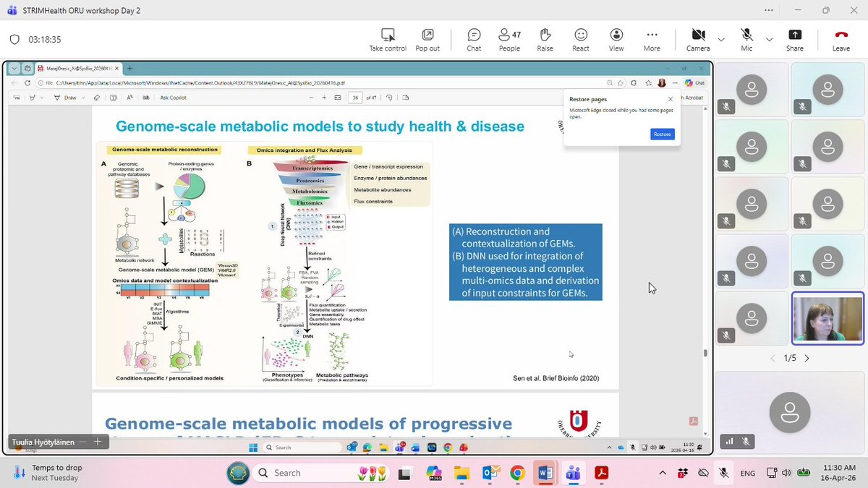This screenshot has width=868, height=488.
Task: Open clock and date 11:30 AM
Action: pos(840,473)
